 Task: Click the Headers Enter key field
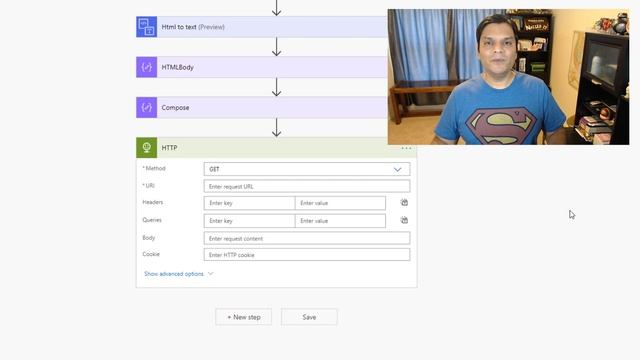[x=249, y=203]
